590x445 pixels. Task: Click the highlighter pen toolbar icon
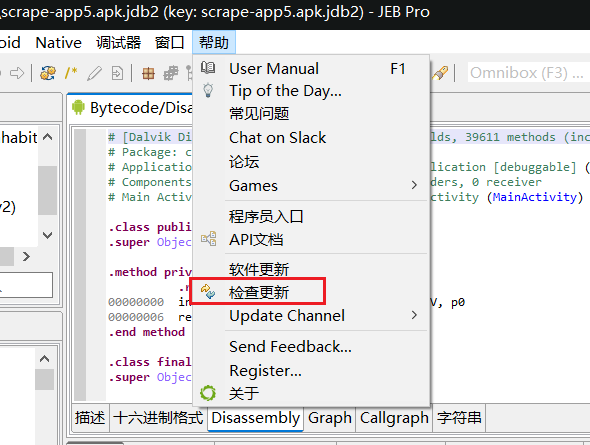pos(440,73)
